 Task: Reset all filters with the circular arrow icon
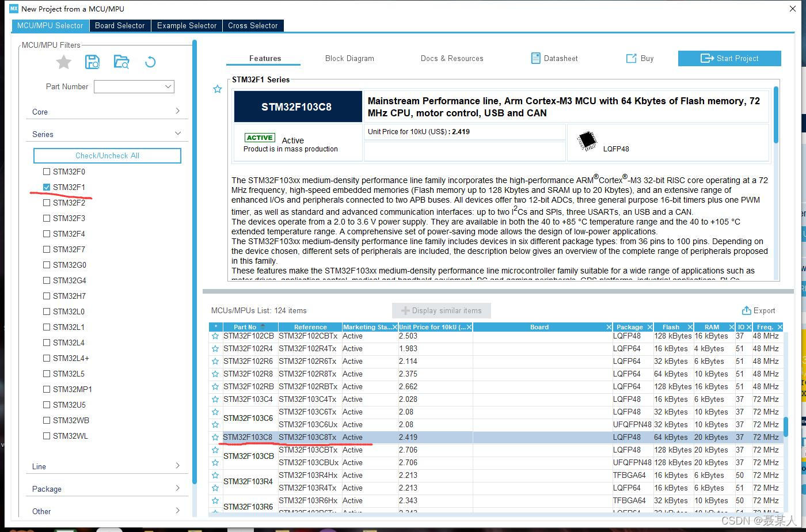[x=150, y=62]
